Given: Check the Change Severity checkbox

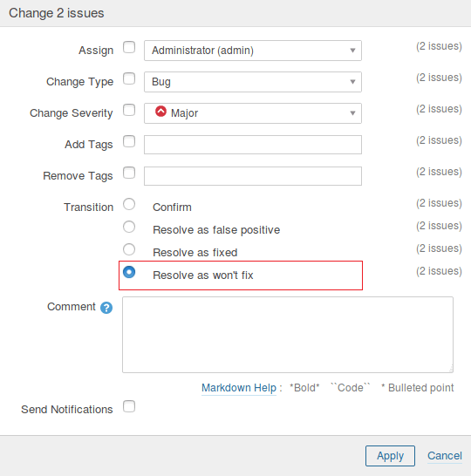Looking at the screenshot, I should pos(129,110).
